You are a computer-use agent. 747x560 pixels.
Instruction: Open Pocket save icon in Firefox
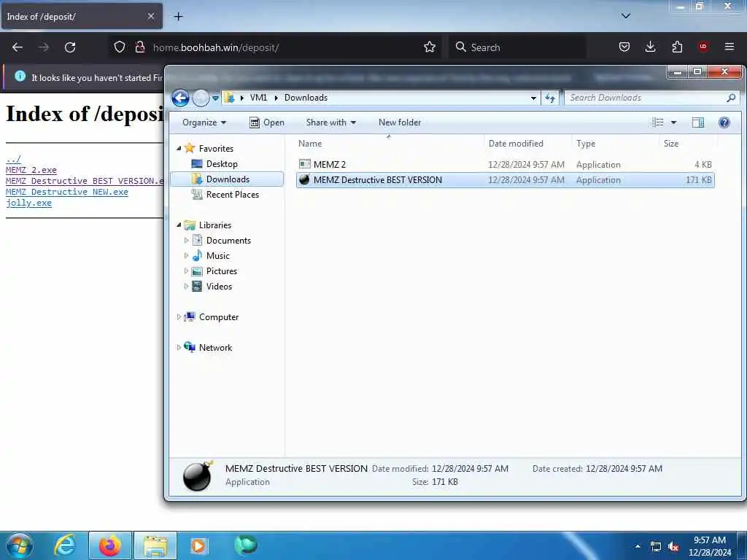tap(624, 47)
